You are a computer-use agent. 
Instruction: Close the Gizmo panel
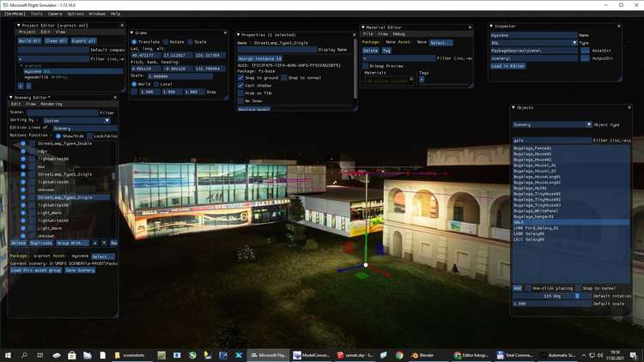coord(225,33)
